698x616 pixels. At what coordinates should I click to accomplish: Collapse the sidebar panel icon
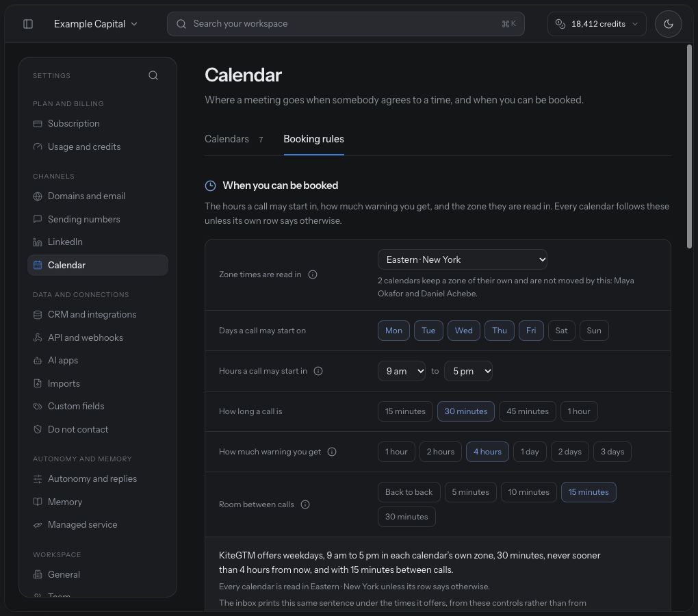tap(28, 23)
